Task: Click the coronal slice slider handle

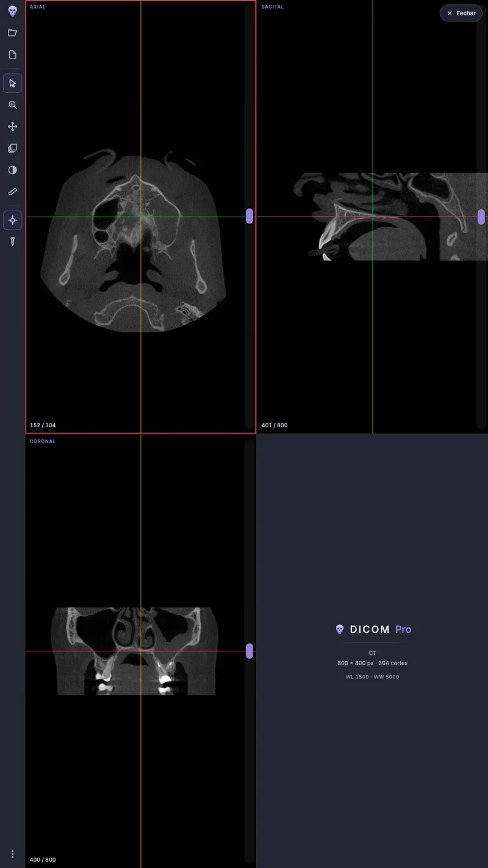Action: tap(249, 651)
